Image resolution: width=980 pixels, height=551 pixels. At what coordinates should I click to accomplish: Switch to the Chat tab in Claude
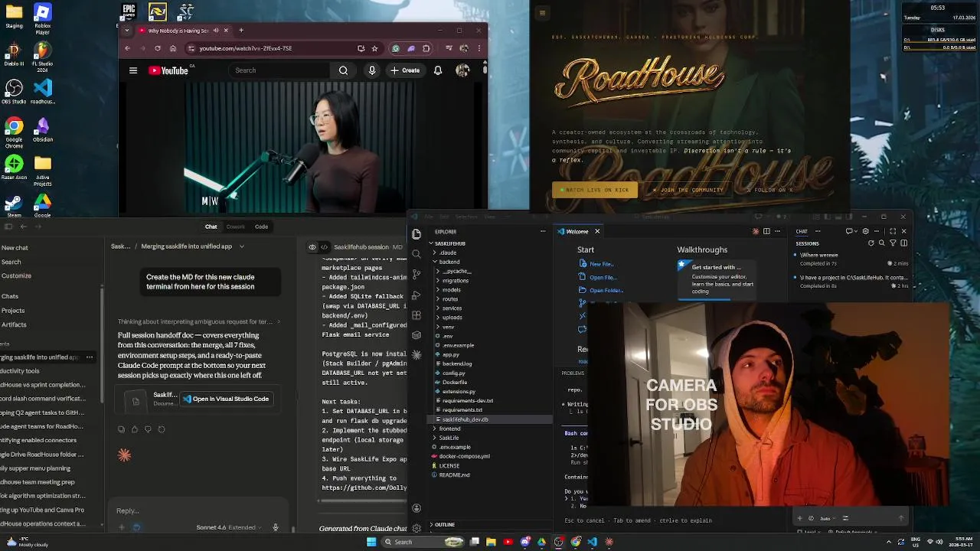pyautogui.click(x=211, y=227)
